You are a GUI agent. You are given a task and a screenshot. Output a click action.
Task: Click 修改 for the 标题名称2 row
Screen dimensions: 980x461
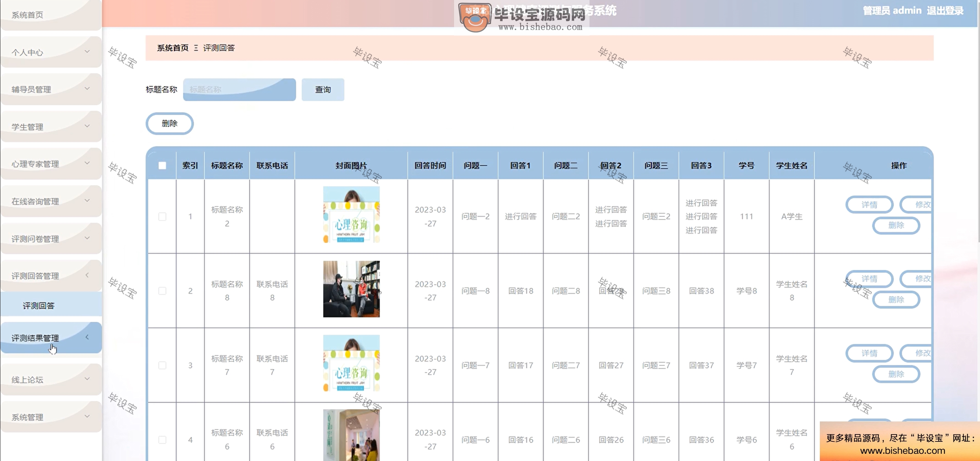[916, 204]
